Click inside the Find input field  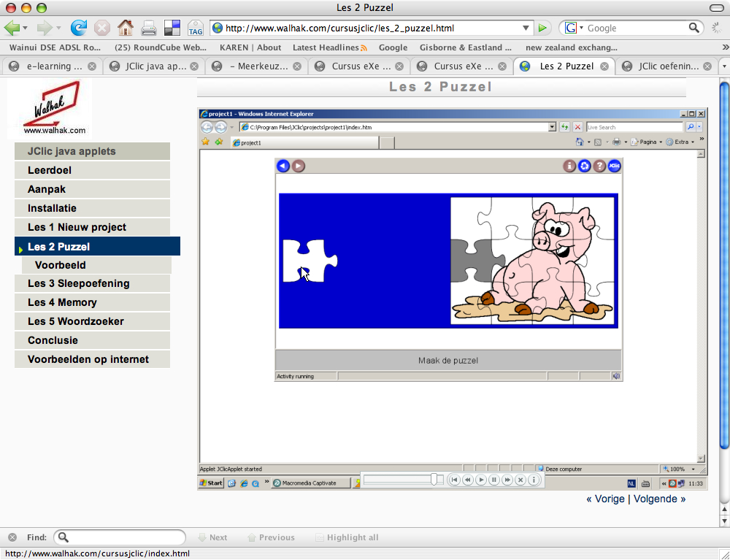(120, 537)
